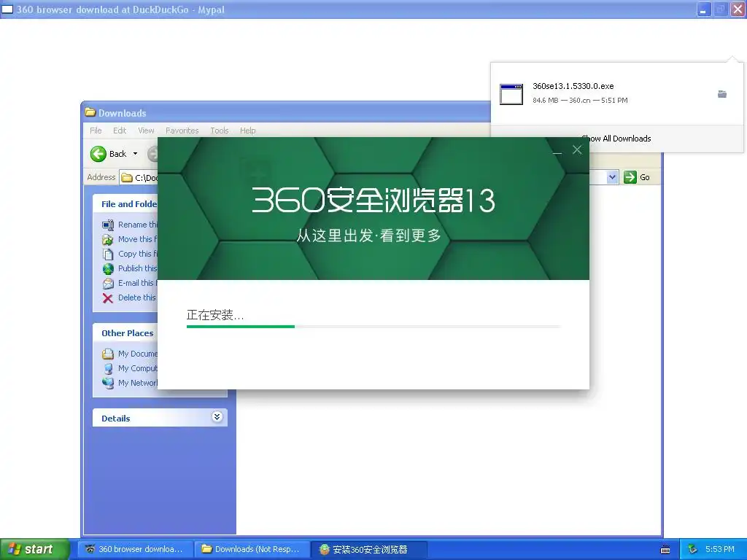The width and height of the screenshot is (747, 560).
Task: Click Move this file link
Action: pyautogui.click(x=138, y=239)
